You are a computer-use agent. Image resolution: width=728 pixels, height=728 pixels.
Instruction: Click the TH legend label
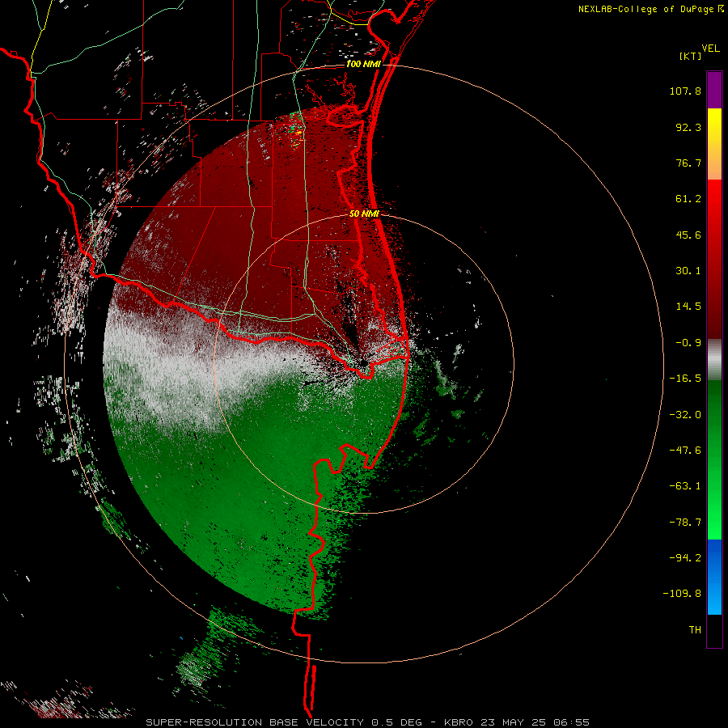coord(695,630)
